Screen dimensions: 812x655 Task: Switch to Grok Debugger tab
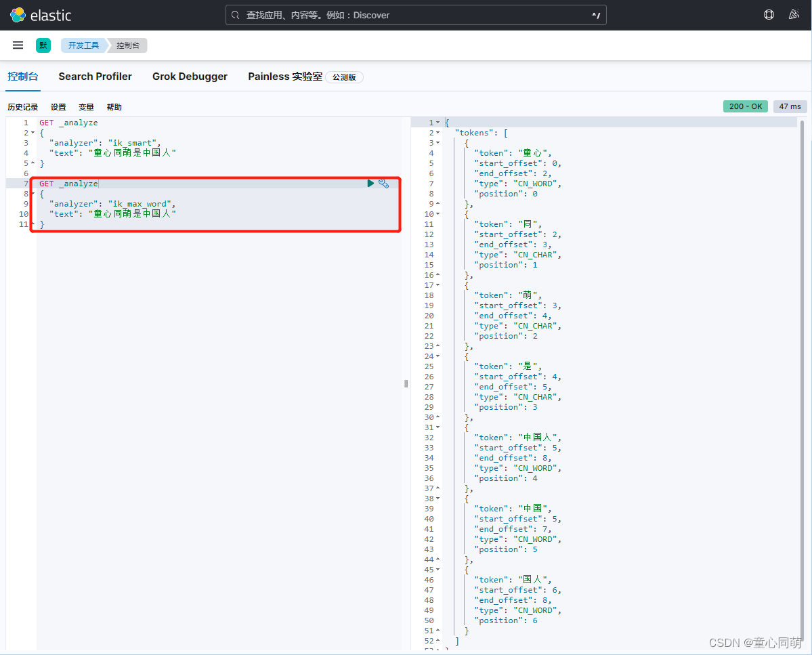pos(190,77)
